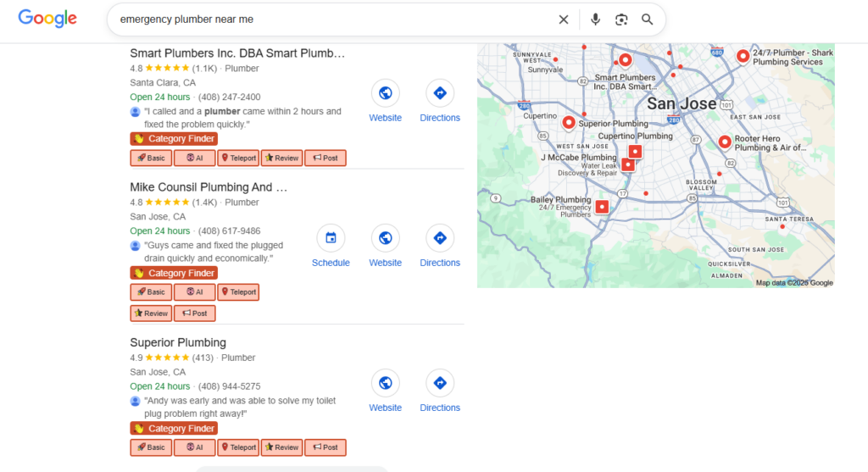Clear the search box with the X icon
Viewport: 868px width, 472px height.
pos(564,19)
